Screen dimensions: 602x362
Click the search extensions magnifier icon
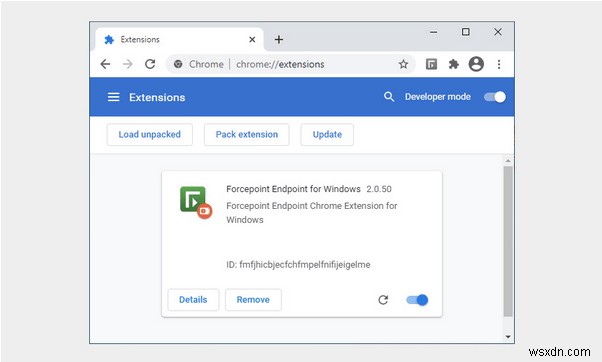click(x=389, y=97)
